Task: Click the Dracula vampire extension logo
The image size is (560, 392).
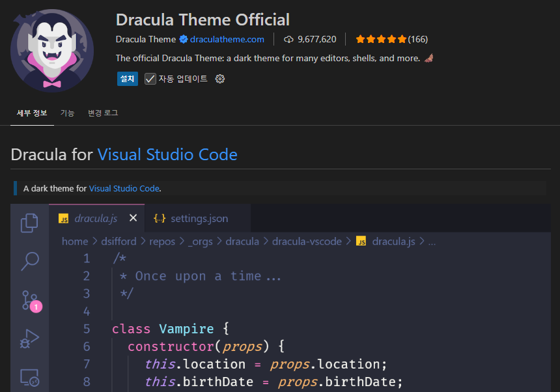Action: [x=52, y=51]
